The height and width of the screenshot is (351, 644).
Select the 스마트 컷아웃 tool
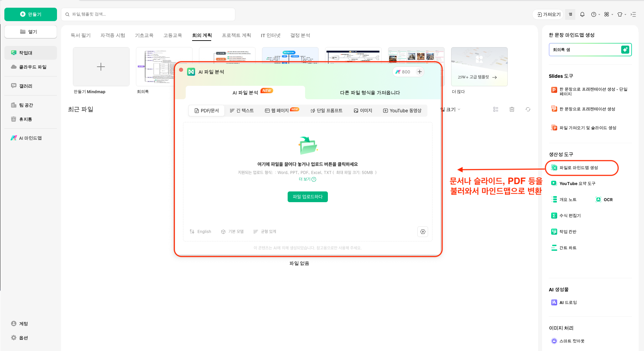tap(572, 341)
